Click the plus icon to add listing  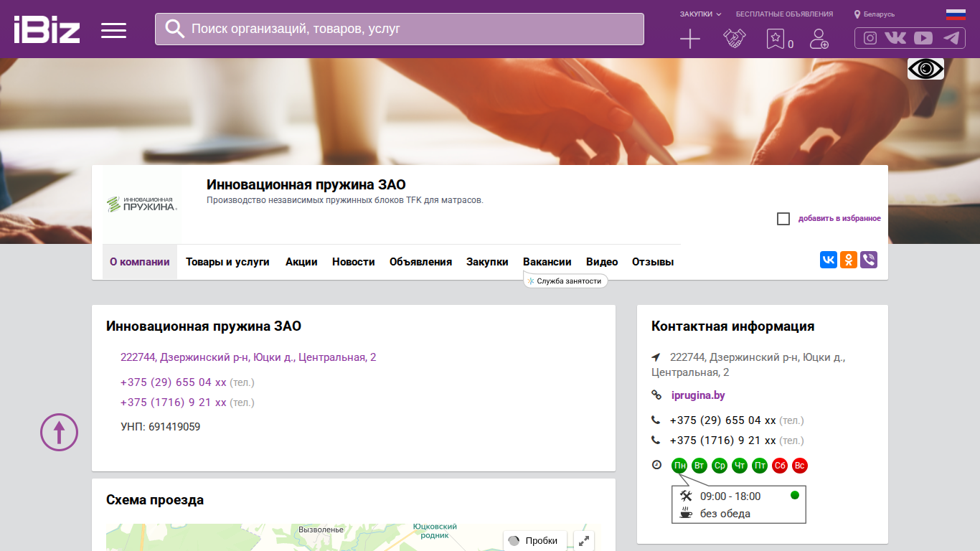(690, 39)
